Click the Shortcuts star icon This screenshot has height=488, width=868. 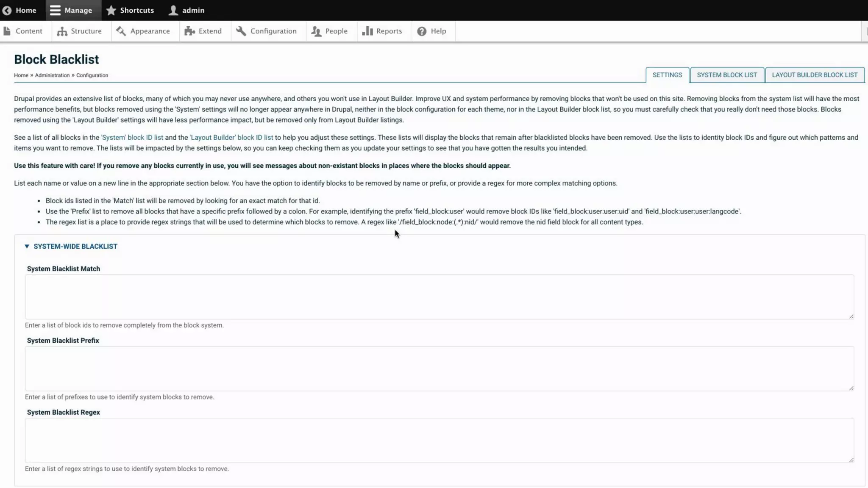coord(111,10)
